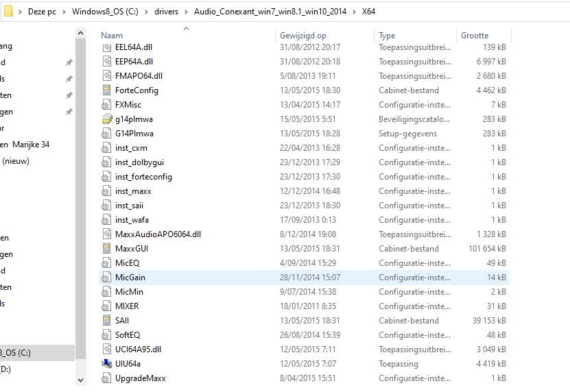Click the UpgradeMaxx file icon

(106, 378)
